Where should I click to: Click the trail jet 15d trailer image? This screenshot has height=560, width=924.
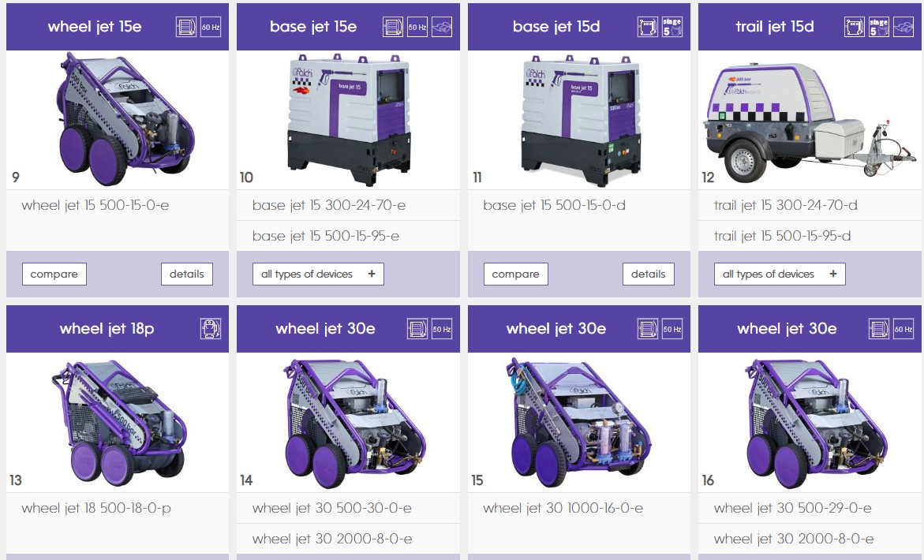click(810, 121)
